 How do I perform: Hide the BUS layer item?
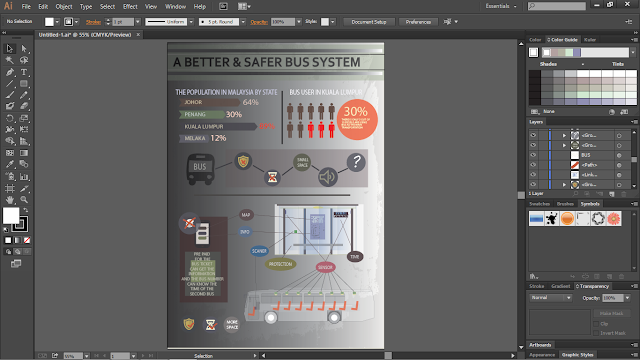pos(533,155)
